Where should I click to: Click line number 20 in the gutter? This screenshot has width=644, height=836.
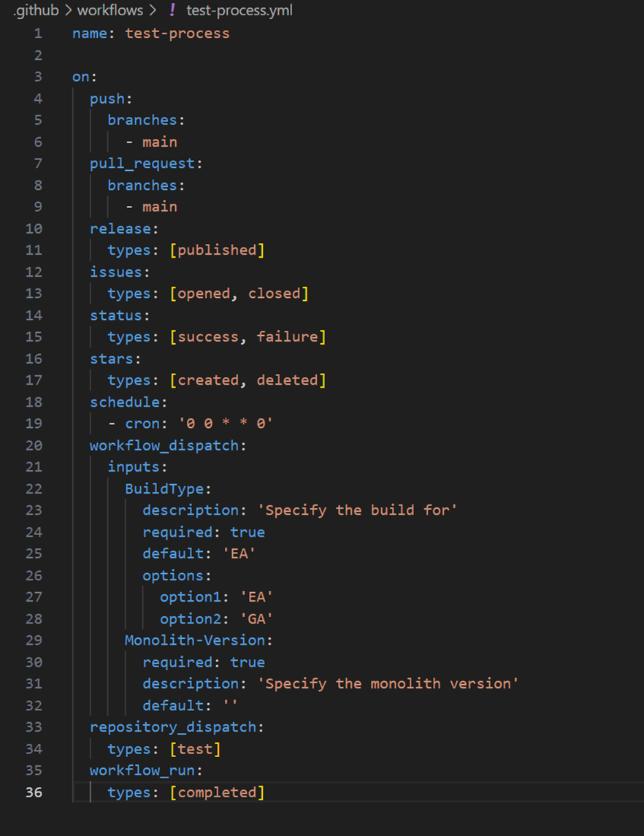(x=34, y=445)
